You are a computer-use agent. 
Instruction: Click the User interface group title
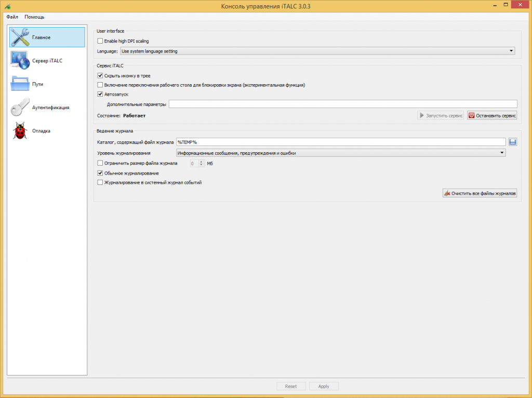(x=111, y=31)
